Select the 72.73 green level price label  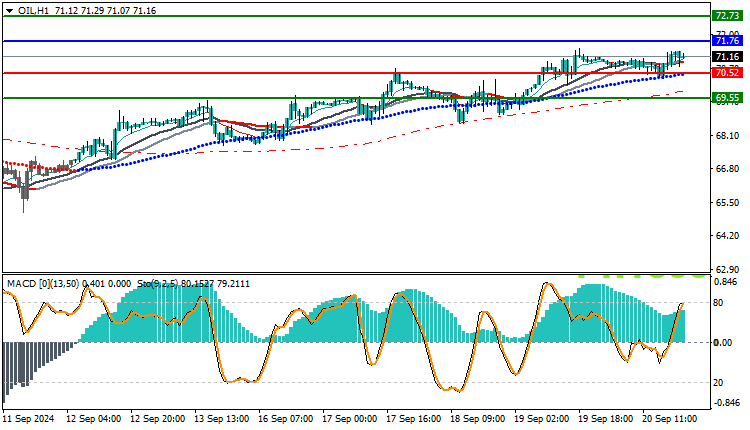(x=727, y=16)
